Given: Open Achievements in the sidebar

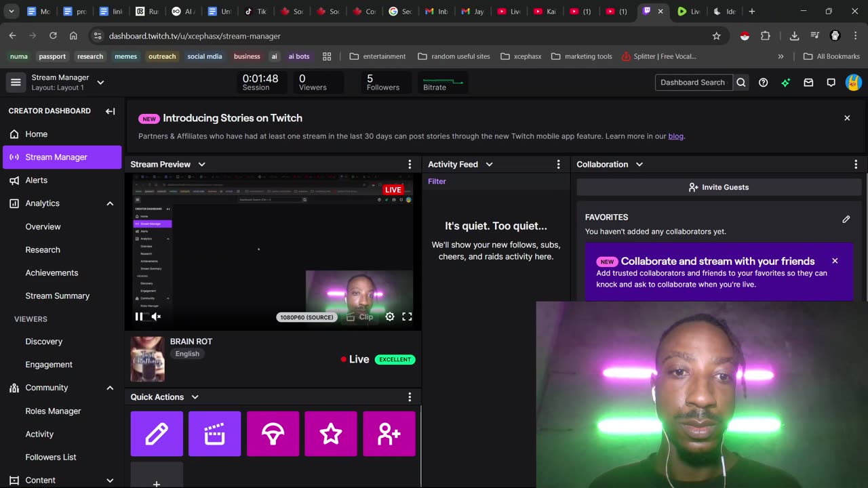Looking at the screenshot, I should (52, 272).
